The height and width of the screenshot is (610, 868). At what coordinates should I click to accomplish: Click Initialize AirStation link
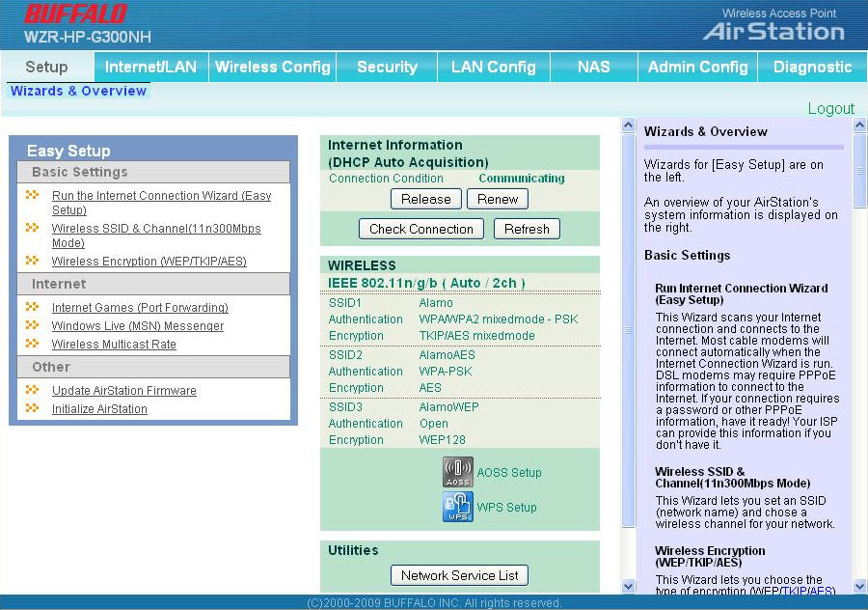point(99,409)
